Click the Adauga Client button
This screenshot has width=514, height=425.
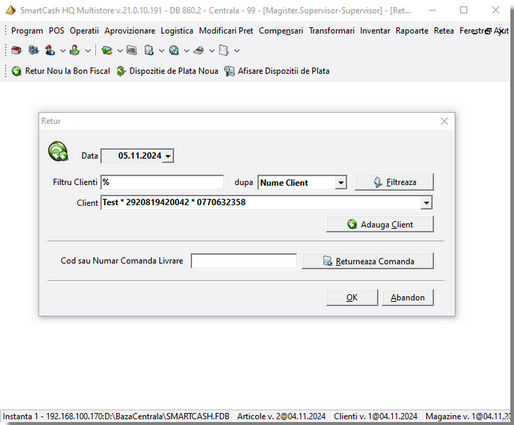[380, 224]
